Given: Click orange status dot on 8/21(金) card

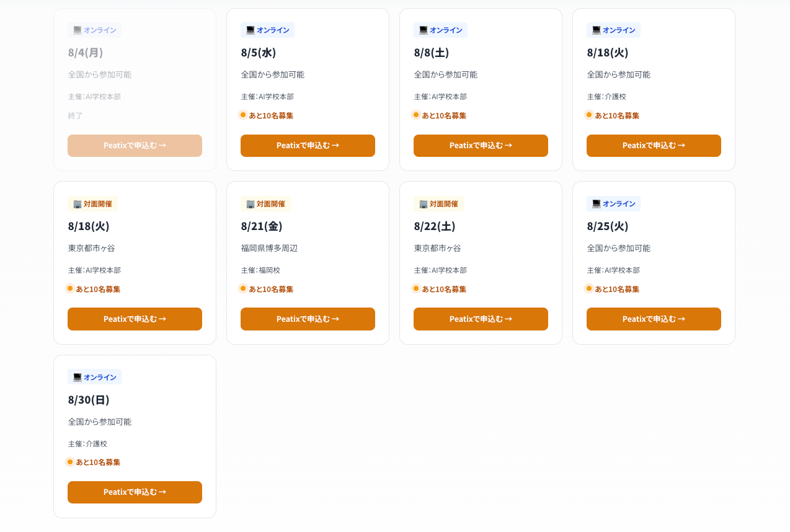Looking at the screenshot, I should (x=243, y=288).
